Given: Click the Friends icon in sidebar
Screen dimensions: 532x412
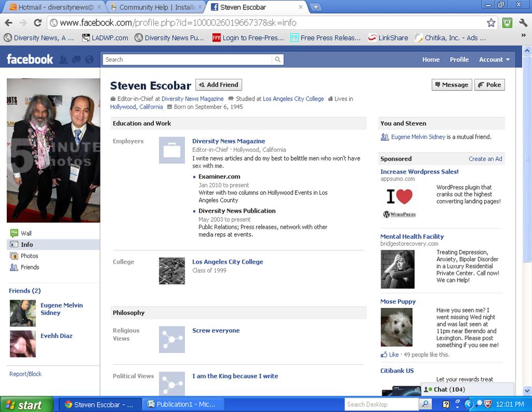Looking at the screenshot, I should pyautogui.click(x=14, y=267).
